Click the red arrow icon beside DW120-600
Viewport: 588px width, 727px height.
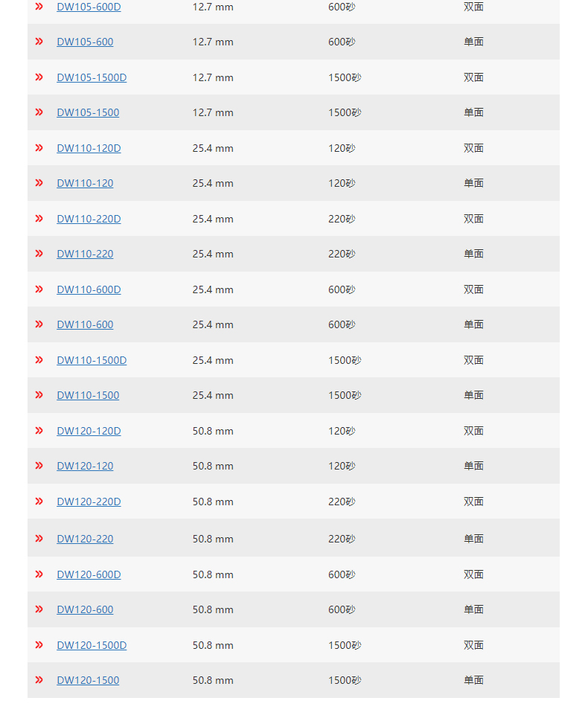39,609
